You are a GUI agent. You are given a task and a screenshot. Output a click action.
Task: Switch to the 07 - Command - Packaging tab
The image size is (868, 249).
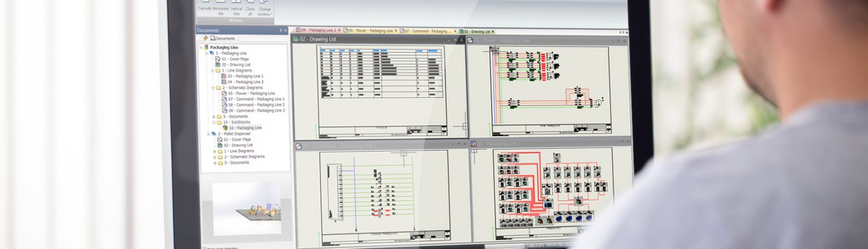click(427, 31)
